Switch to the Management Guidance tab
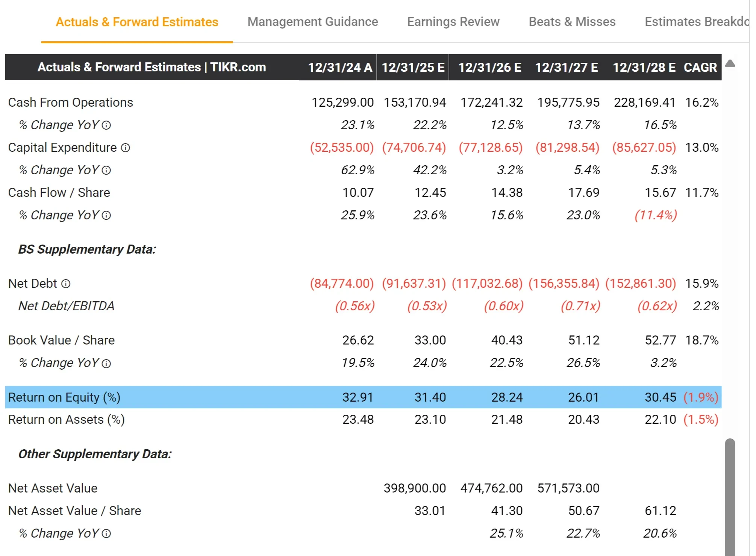 tap(312, 22)
